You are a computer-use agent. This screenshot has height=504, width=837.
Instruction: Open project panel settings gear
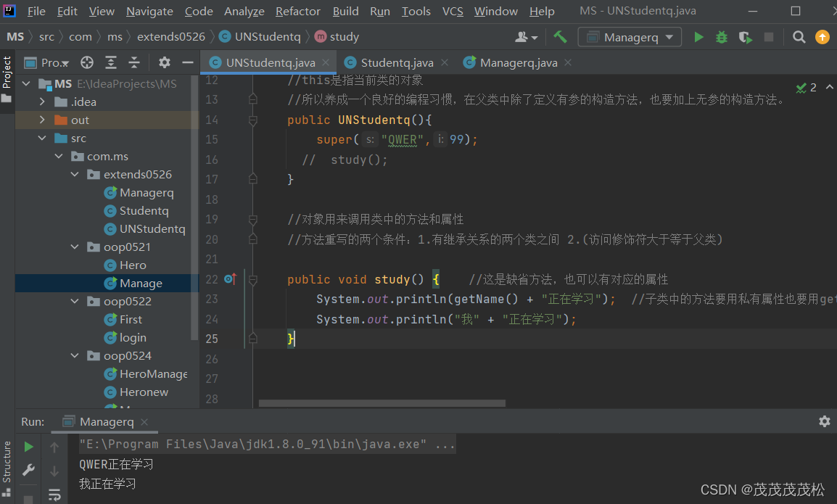click(x=165, y=62)
